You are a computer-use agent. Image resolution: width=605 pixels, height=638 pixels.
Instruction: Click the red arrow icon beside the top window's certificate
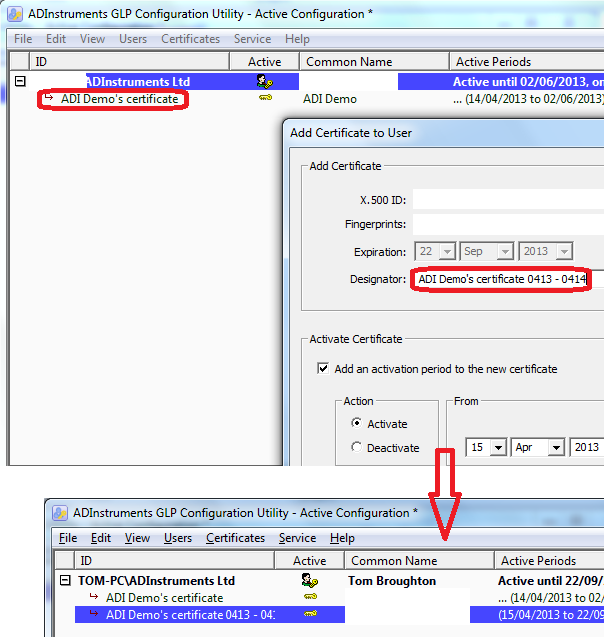click(x=49, y=99)
